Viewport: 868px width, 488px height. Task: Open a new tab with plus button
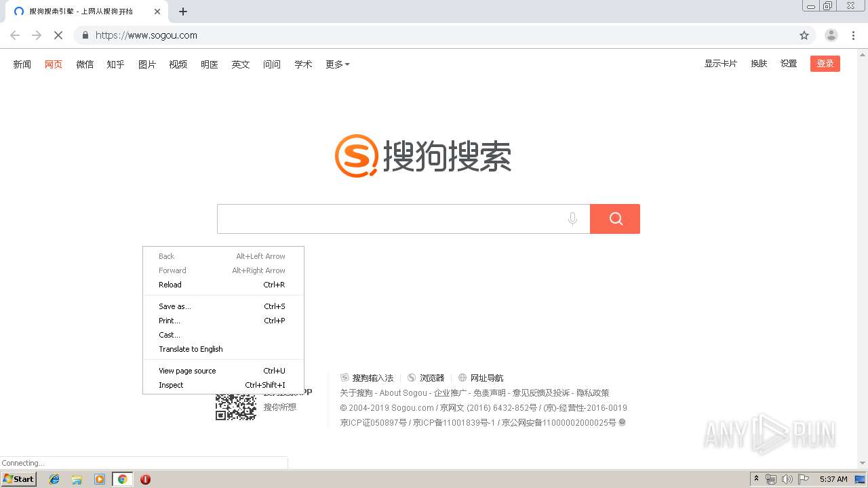(x=183, y=12)
